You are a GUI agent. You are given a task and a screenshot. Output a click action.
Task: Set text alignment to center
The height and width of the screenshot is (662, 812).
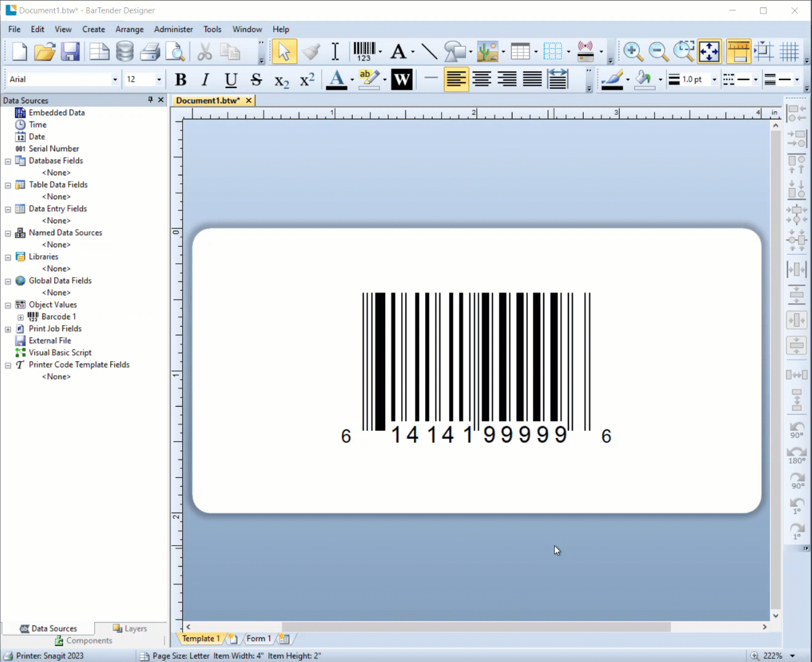482,79
